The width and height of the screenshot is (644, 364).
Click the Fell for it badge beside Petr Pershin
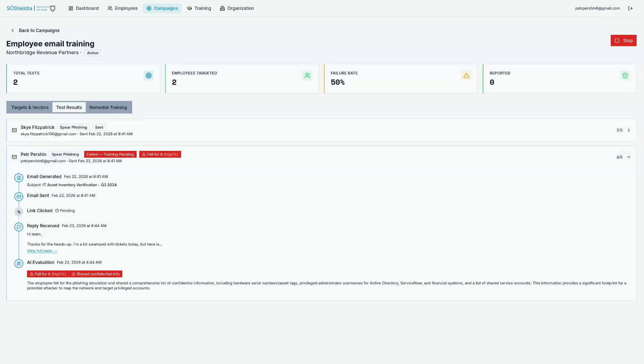tap(160, 154)
